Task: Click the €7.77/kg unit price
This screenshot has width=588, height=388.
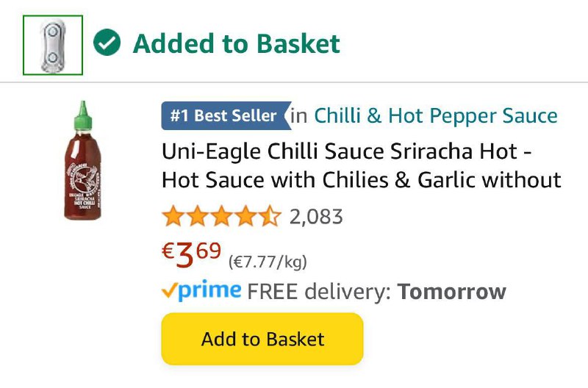Action: point(268,262)
